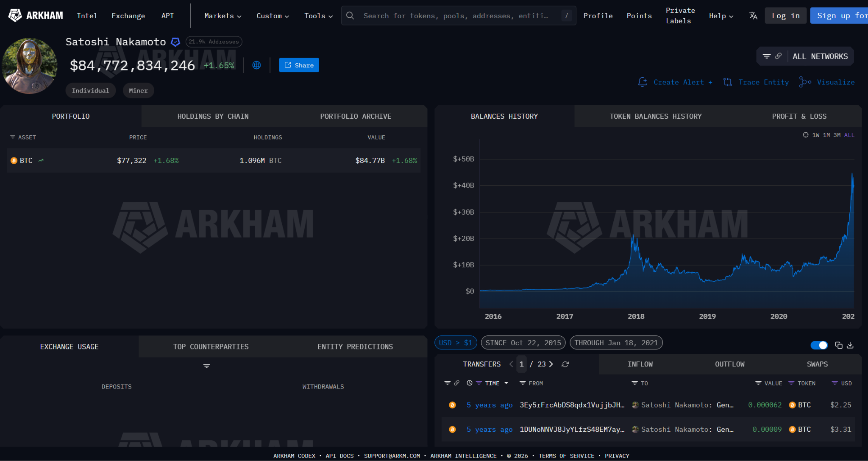Open sender address 3Ey5rFrcAbDS8qdx1VujjbJH…
This screenshot has height=461, width=868.
[572, 405]
